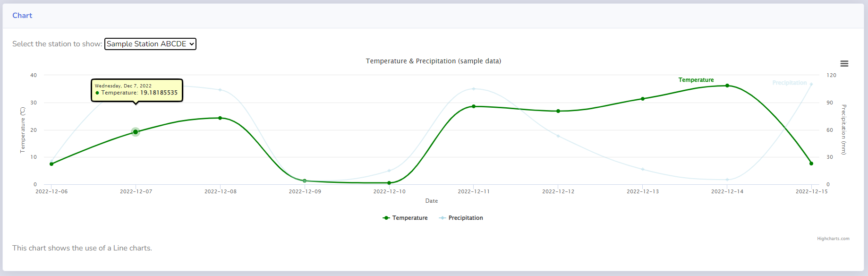Screen dimensions: 868x276
Task: Click the temperature data point for 2022-12-13
Action: [643, 99]
